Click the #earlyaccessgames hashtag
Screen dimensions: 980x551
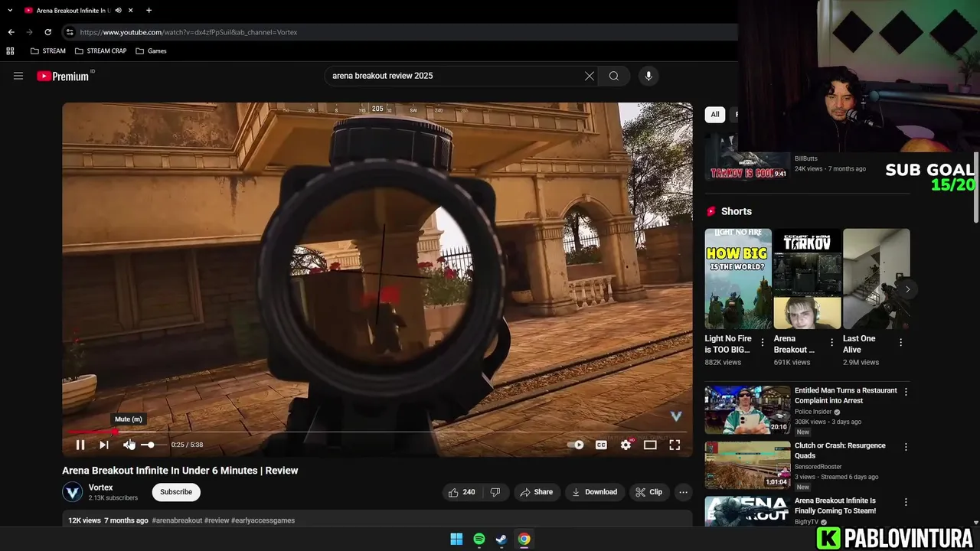point(263,520)
